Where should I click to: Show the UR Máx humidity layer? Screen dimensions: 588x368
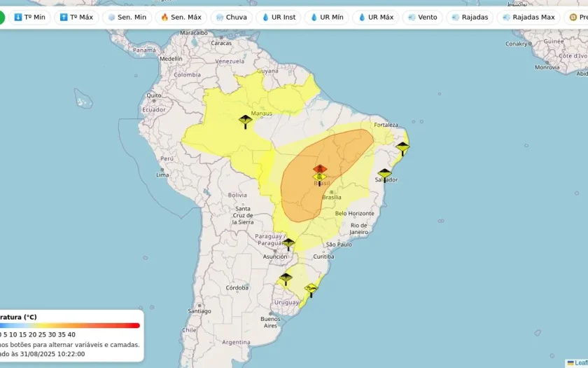[x=376, y=18]
